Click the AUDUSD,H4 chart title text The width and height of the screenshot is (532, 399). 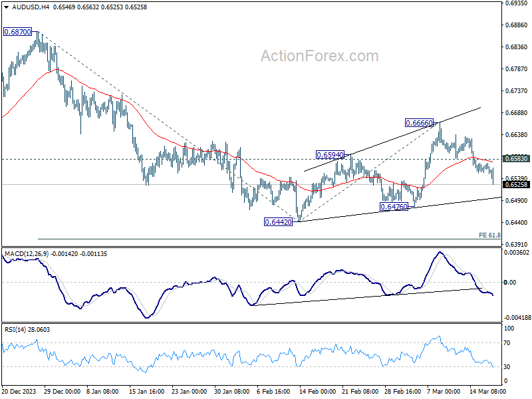click(x=31, y=7)
